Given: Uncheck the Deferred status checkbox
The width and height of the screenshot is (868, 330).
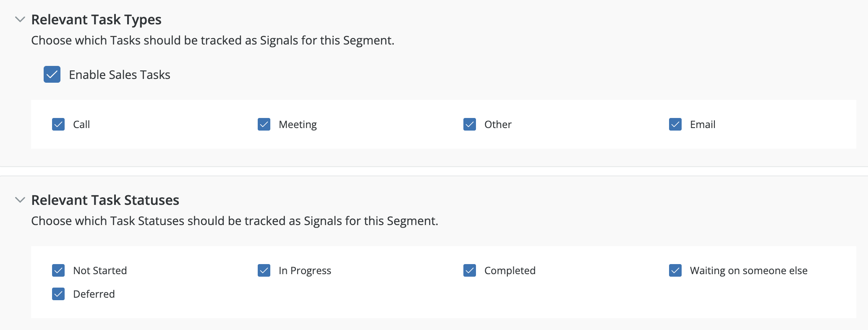Looking at the screenshot, I should point(58,294).
